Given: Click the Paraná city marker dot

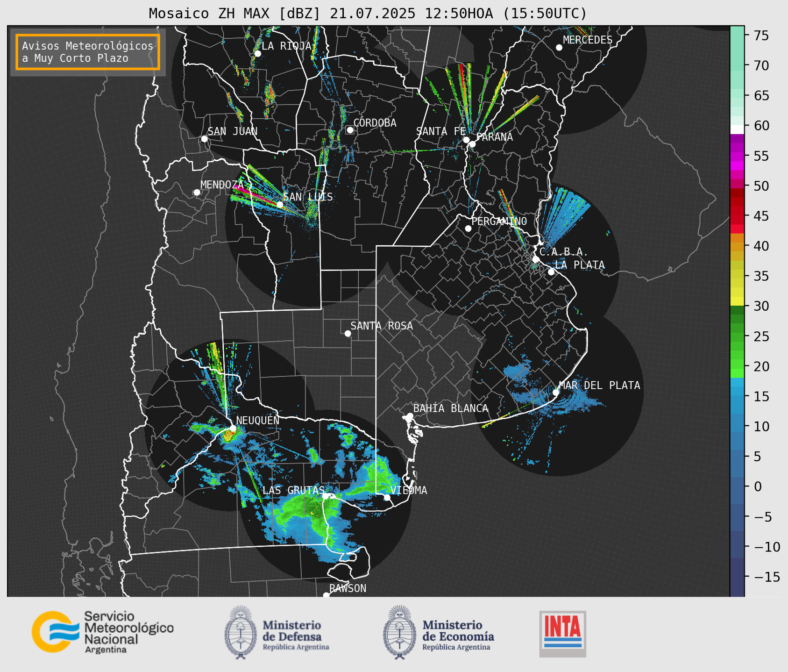Looking at the screenshot, I should click(x=472, y=144).
